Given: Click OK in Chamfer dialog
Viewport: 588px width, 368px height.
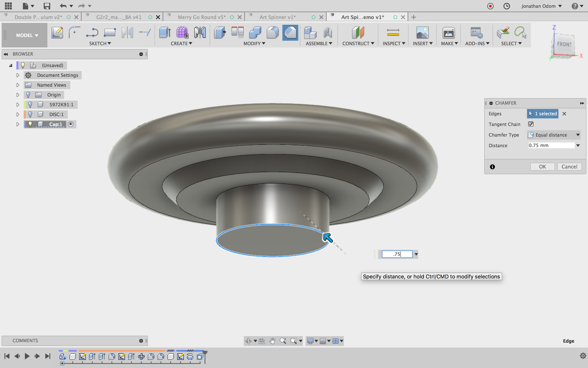Looking at the screenshot, I should pos(542,167).
